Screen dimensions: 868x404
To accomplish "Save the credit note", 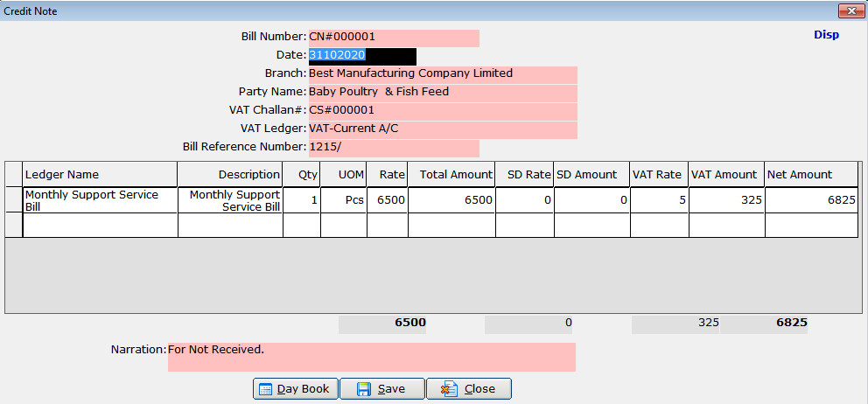I will [382, 389].
